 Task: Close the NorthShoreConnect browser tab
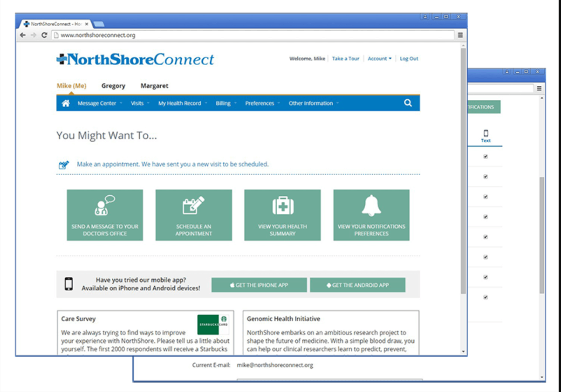(x=87, y=24)
